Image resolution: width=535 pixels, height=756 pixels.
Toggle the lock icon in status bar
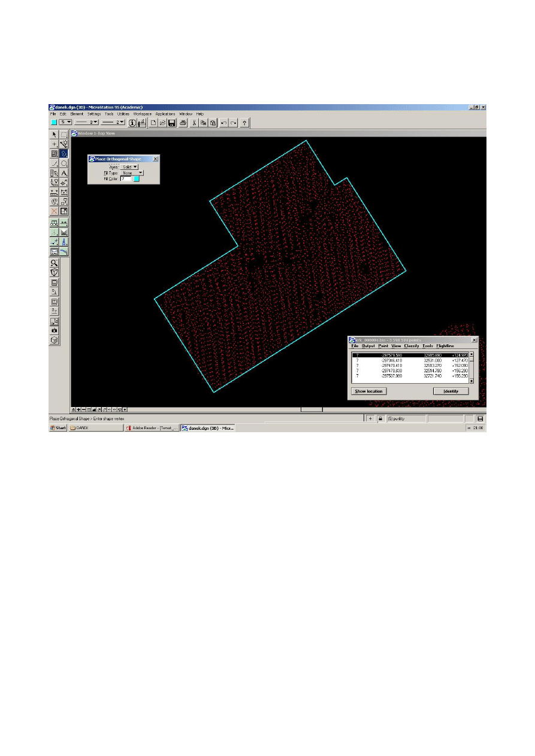[x=380, y=418]
